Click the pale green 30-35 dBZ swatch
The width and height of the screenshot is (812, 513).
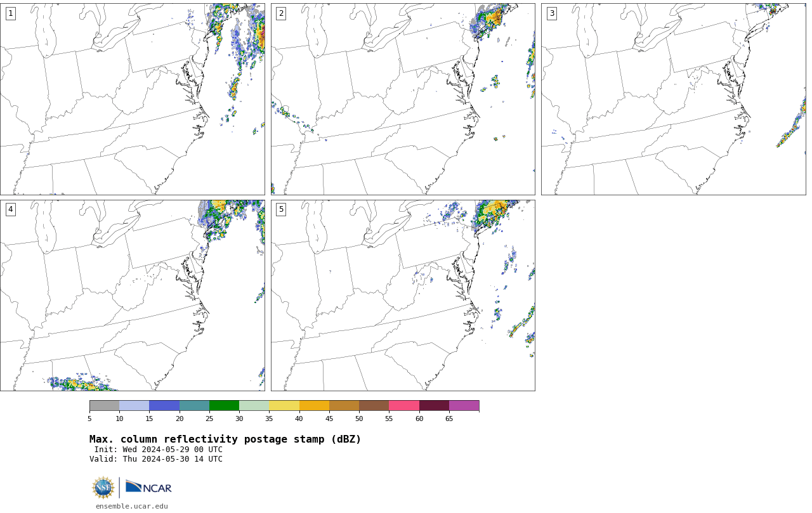pos(254,406)
